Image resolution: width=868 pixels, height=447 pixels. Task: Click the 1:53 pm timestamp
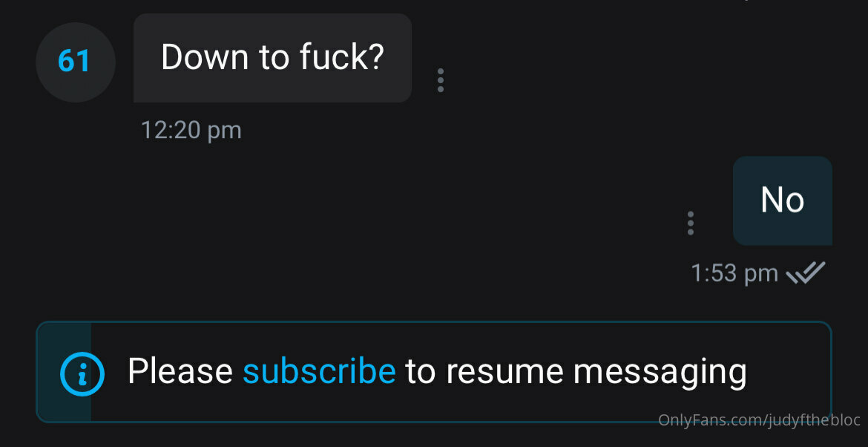pyautogui.click(x=734, y=273)
